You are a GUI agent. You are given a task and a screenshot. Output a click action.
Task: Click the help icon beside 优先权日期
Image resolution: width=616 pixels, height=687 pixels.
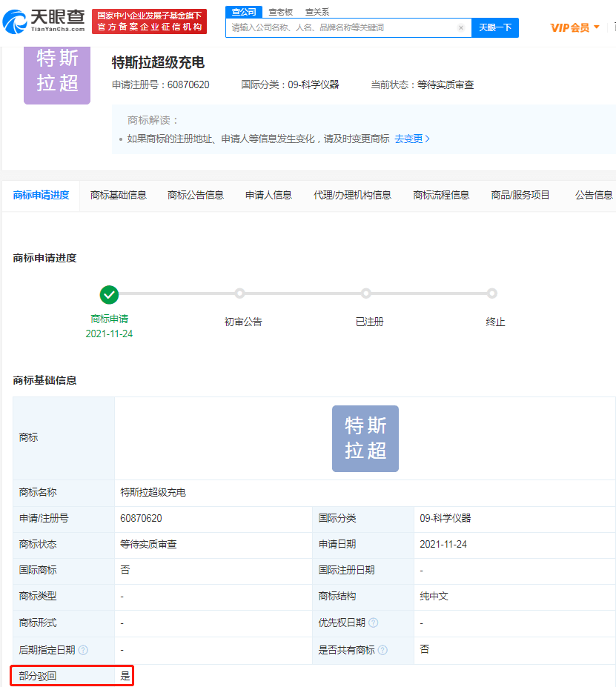tap(373, 623)
